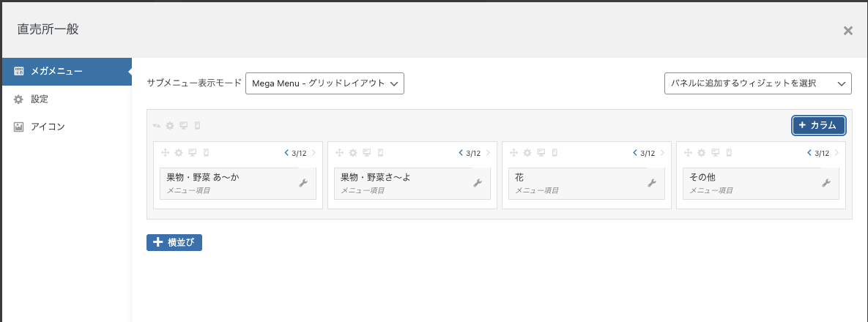Expand その他 column width with right chevron
868x322 pixels.
tap(837, 153)
